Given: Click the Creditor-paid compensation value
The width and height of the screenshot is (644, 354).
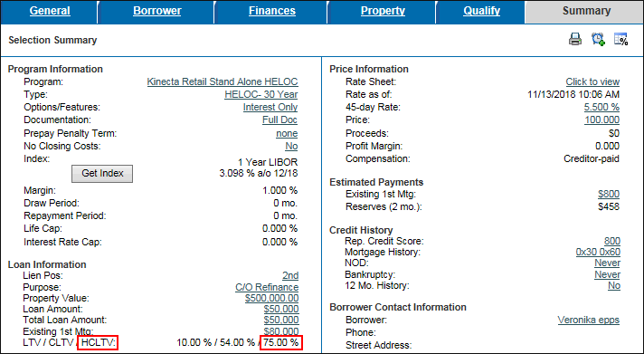Looking at the screenshot, I should [592, 159].
